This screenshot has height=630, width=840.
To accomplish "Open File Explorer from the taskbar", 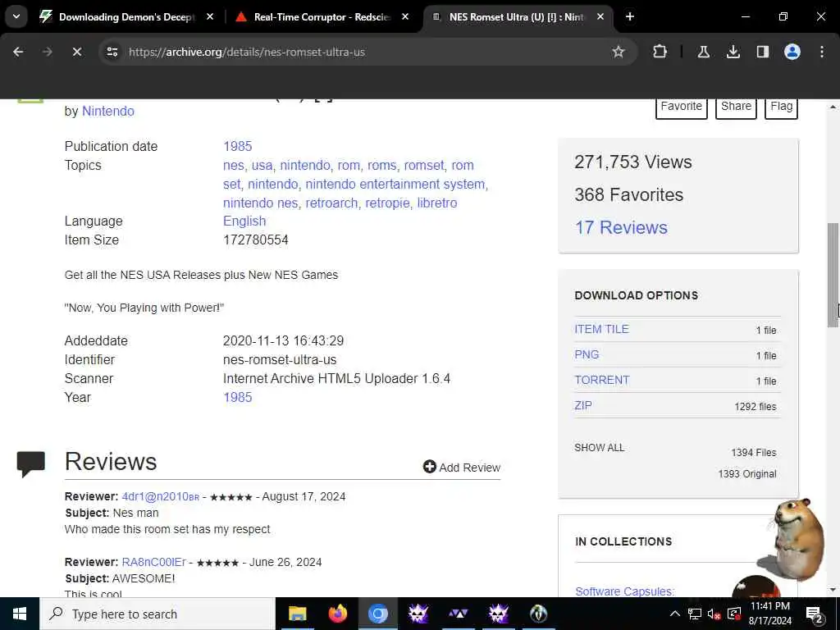I will click(x=297, y=614).
